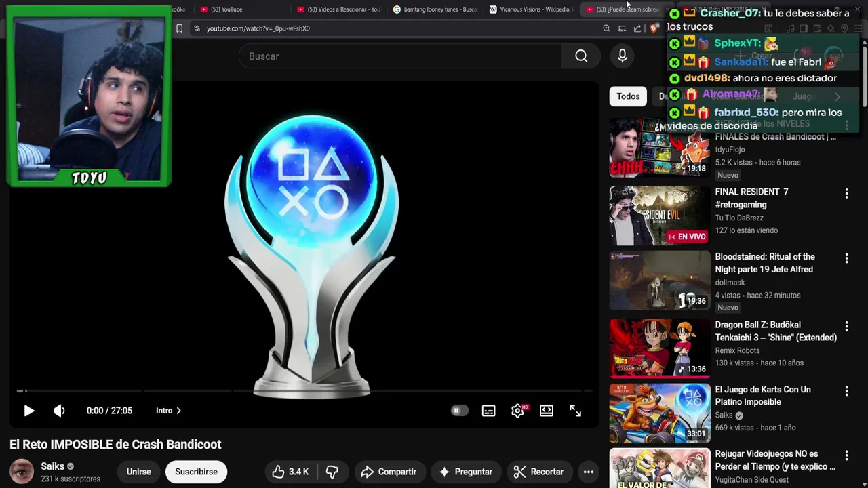
Task: Open Dragon Ball Z Budokai Tenkaichi thumbnail
Action: tap(659, 348)
